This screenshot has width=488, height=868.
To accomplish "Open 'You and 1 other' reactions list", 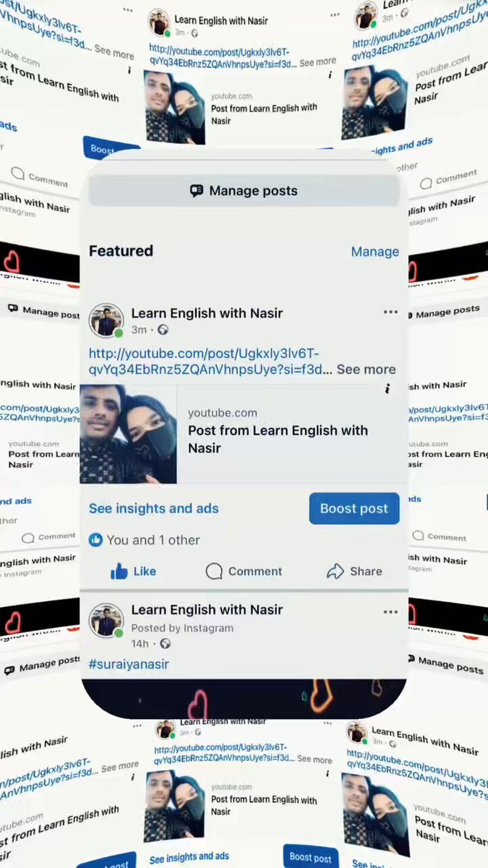I will click(x=153, y=540).
